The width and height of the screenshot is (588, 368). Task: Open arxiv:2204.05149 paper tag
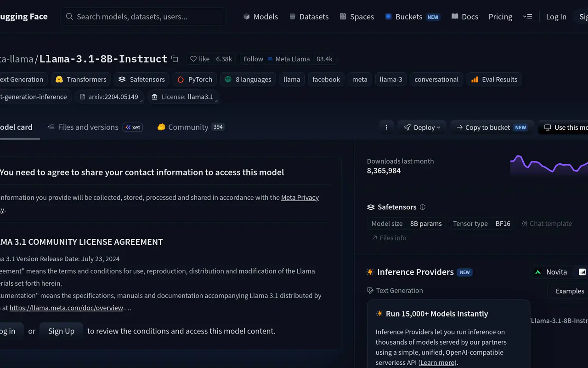(x=109, y=97)
